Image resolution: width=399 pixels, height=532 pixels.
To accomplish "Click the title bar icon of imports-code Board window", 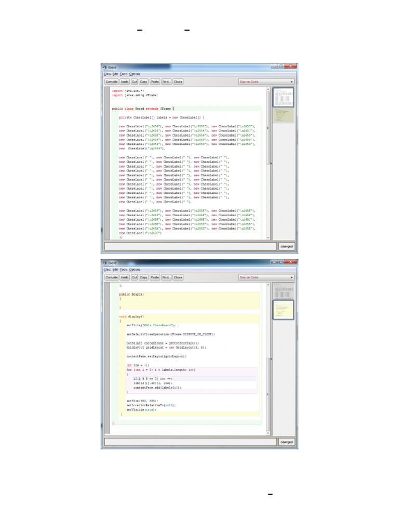I will pos(105,67).
